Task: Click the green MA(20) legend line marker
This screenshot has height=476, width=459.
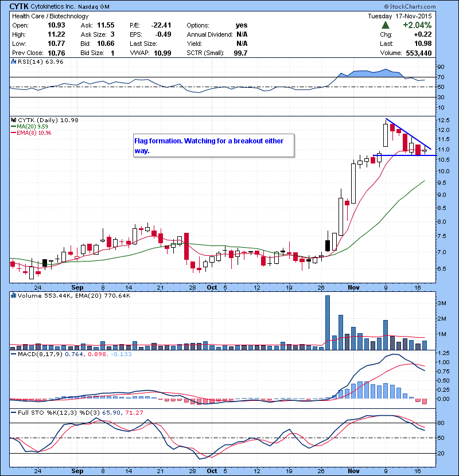Action: [x=13, y=127]
